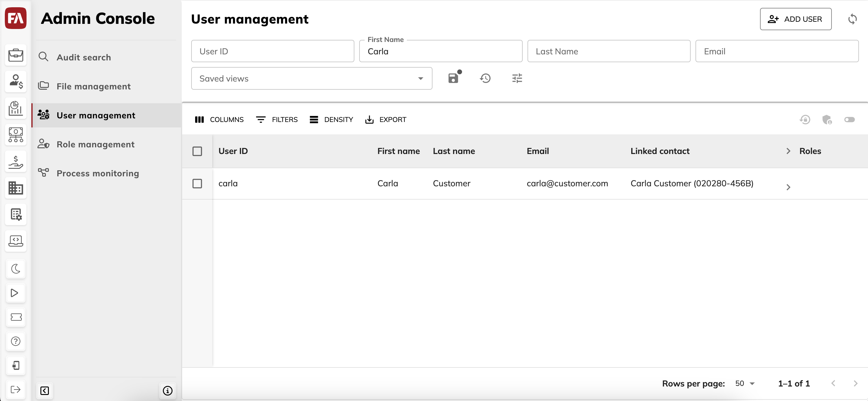The image size is (868, 401).
Task: Click the Customer last name cell
Action: 451,184
